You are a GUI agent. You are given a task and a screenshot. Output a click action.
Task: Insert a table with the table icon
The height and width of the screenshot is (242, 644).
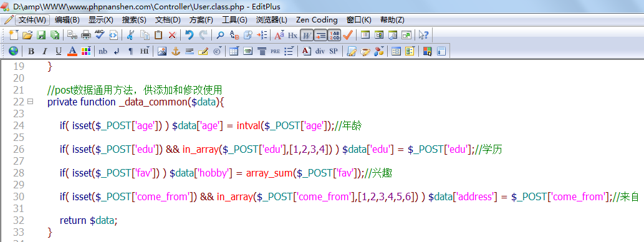(x=234, y=51)
